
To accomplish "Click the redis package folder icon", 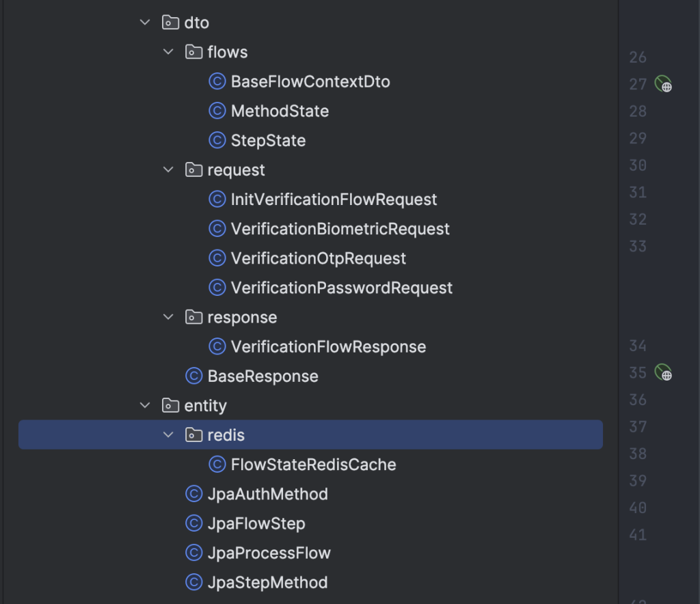I will 193,435.
